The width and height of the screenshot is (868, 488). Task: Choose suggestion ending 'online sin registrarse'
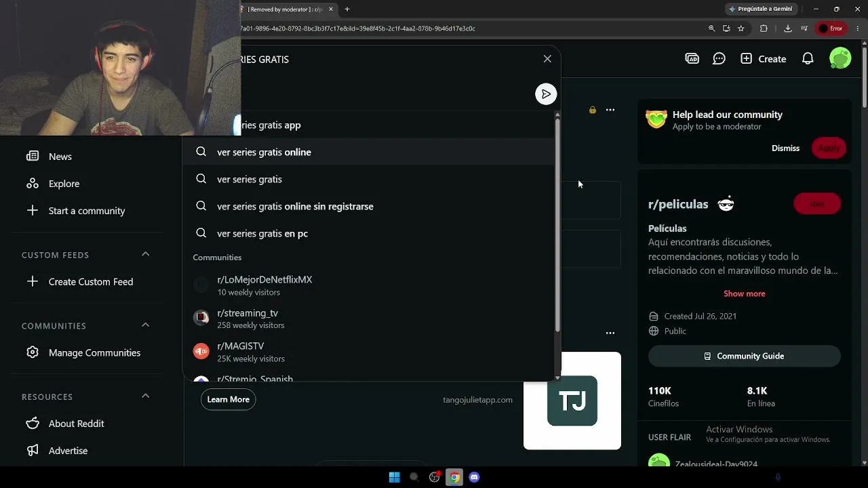[x=368, y=206]
